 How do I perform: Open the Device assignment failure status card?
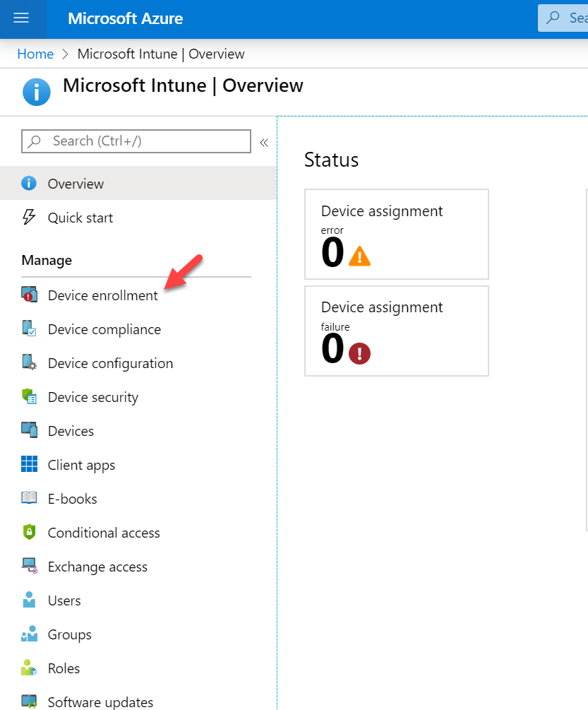coord(396,331)
